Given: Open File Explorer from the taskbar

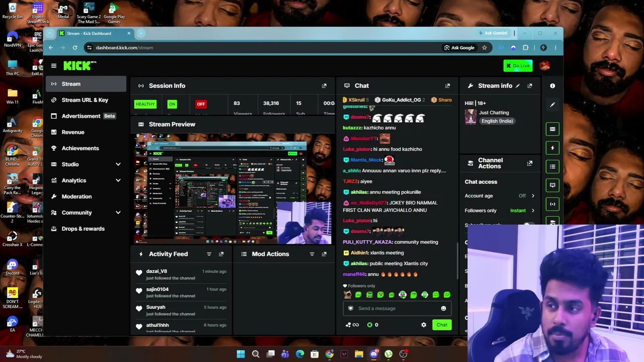Looking at the screenshot, I should [359, 354].
